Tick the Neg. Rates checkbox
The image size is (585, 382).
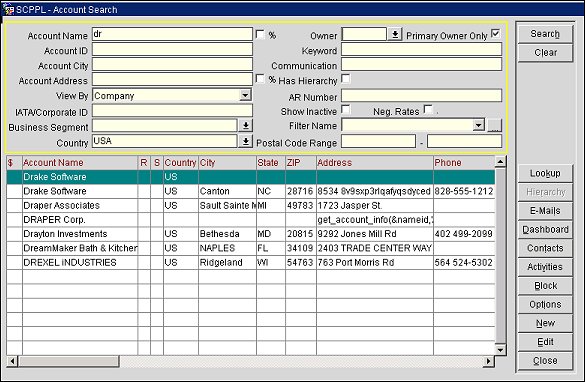tap(428, 110)
